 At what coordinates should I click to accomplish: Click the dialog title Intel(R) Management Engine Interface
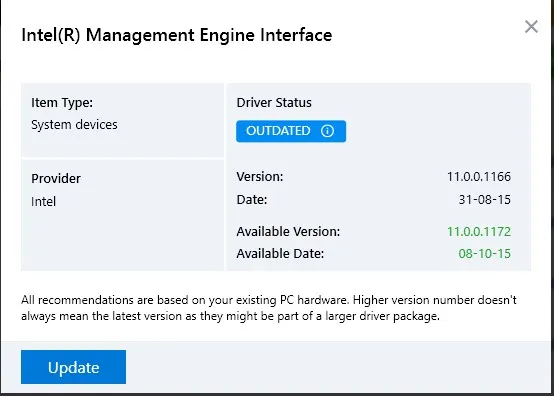177,35
